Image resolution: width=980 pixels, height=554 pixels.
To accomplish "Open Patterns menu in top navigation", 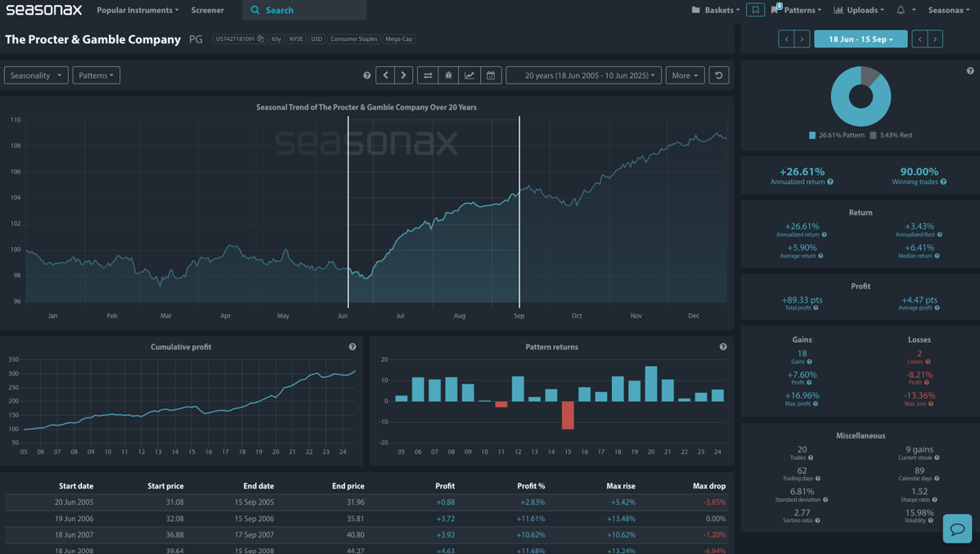I will (797, 10).
